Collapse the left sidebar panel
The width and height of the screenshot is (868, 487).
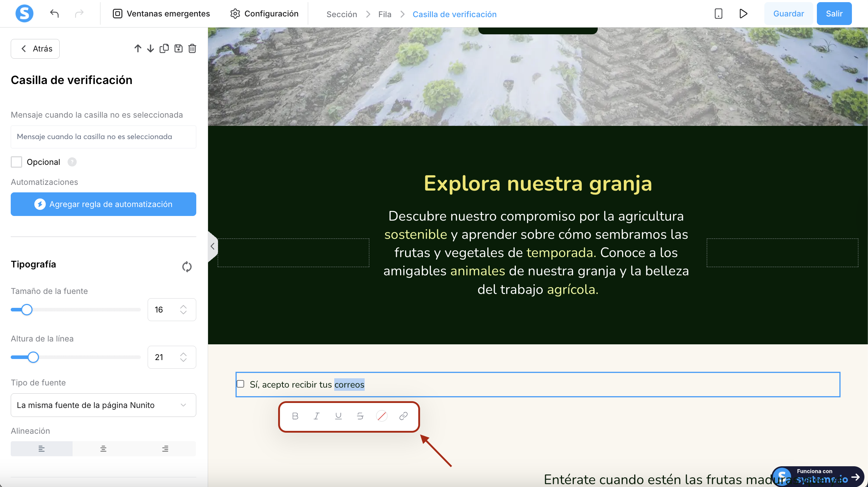pos(212,246)
